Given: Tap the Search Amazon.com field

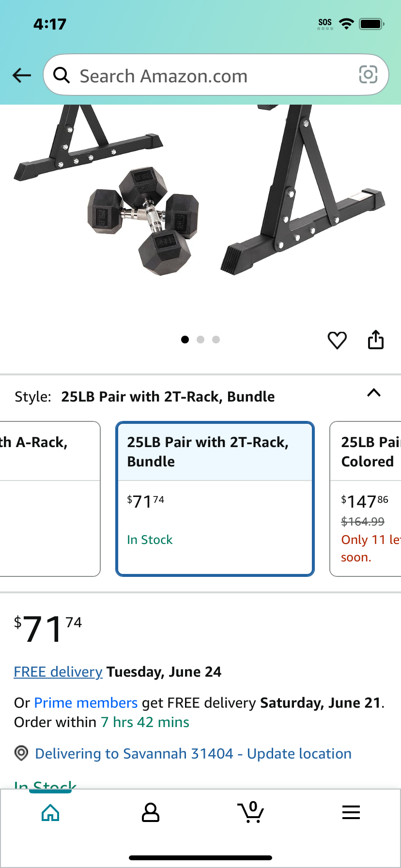Looking at the screenshot, I should pyautogui.click(x=216, y=75).
